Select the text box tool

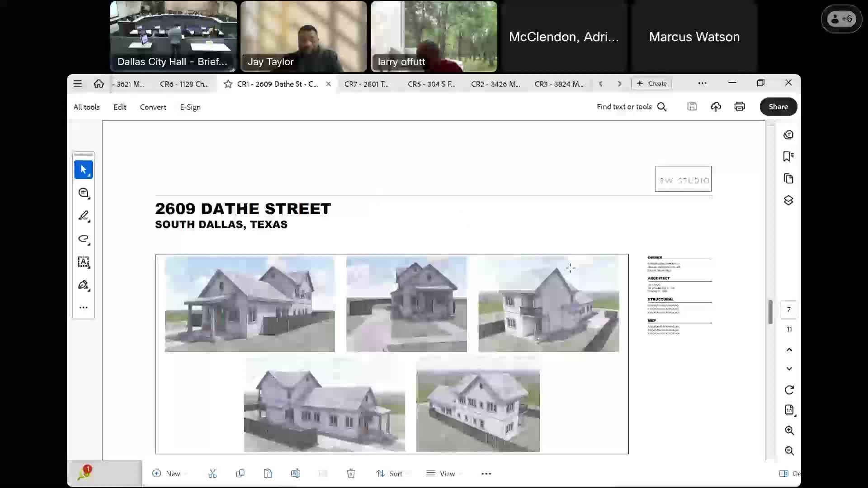point(83,262)
